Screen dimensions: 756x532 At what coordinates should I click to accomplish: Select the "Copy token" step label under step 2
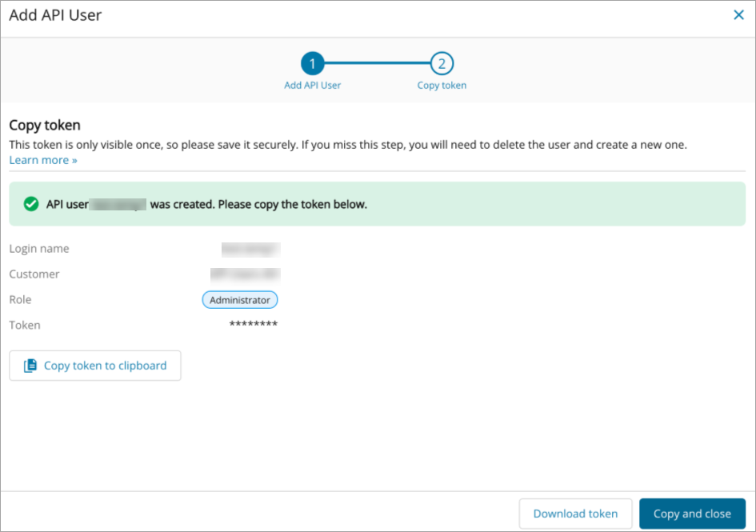442,85
